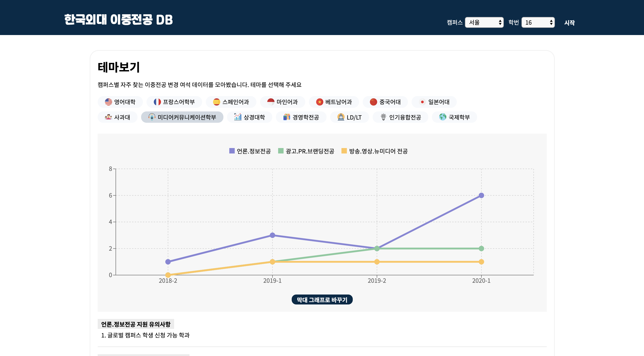644x356 pixels.
Task: Click 막대 그래프로 바꾸기 button
Action: click(322, 299)
